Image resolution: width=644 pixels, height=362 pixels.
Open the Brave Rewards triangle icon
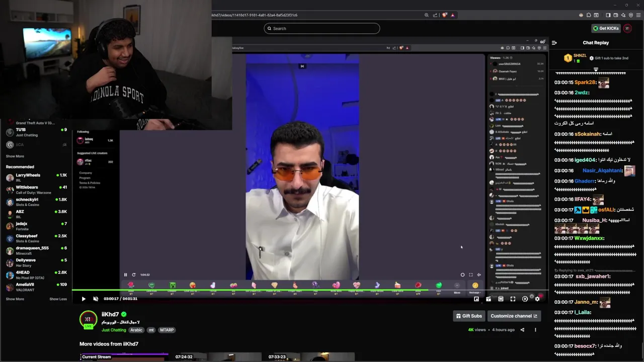[x=453, y=15]
